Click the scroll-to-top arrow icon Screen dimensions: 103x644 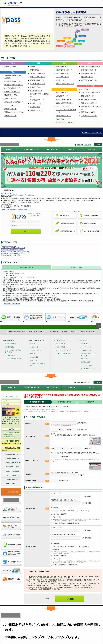click(x=98, y=325)
